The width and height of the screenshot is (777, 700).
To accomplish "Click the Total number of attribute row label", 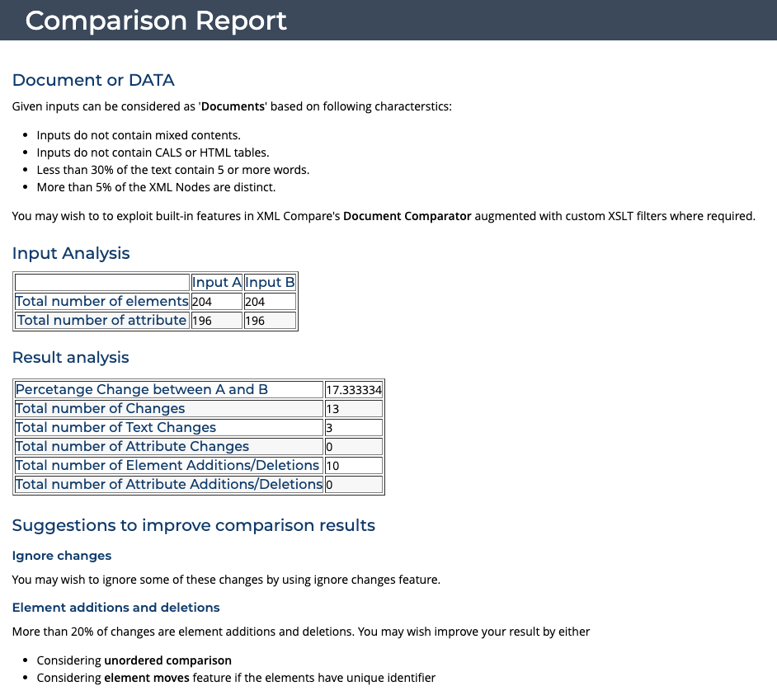I will tap(102, 320).
